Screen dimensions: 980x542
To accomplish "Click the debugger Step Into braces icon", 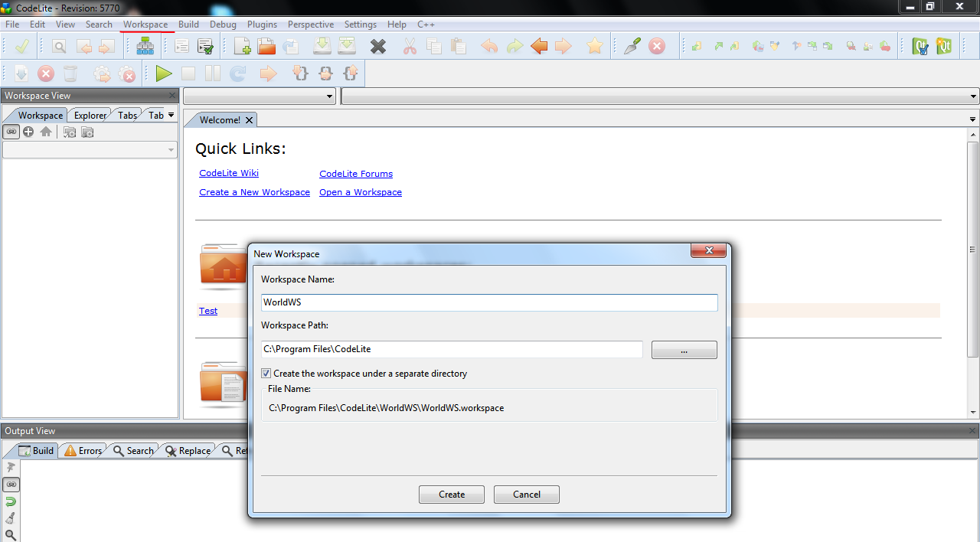I will click(301, 73).
